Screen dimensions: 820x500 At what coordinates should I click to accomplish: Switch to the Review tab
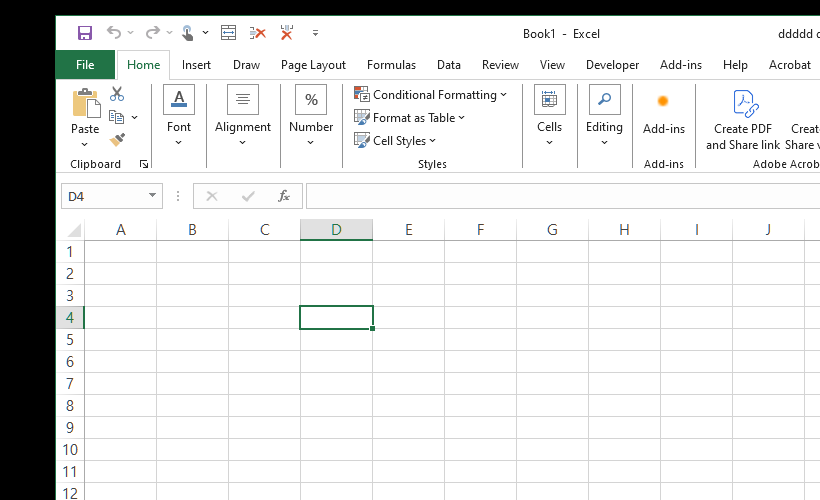[500, 65]
